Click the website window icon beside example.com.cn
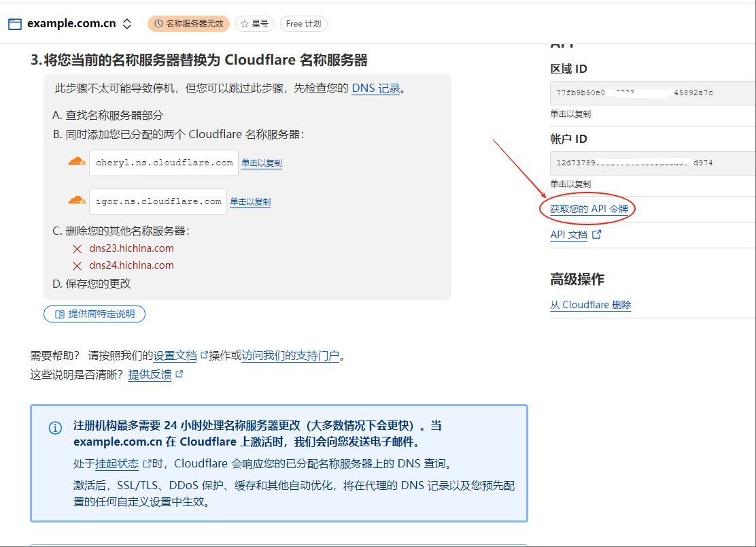The height and width of the screenshot is (547, 756). tap(15, 24)
